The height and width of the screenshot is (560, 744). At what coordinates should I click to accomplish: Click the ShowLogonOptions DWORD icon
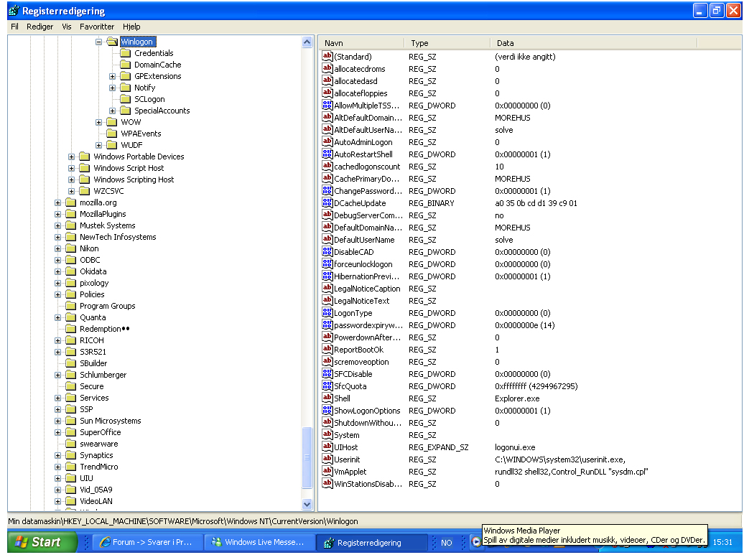[x=327, y=410]
